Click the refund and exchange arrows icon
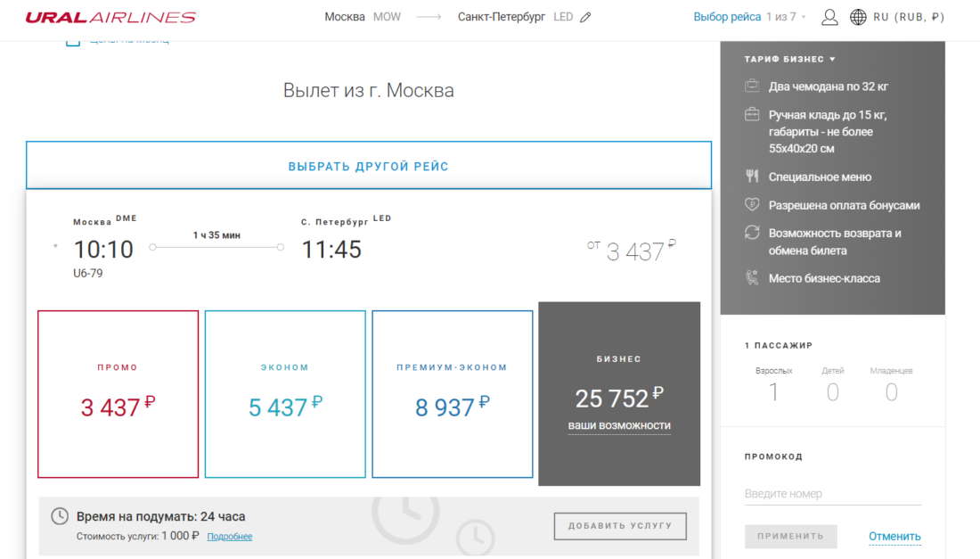 (752, 233)
